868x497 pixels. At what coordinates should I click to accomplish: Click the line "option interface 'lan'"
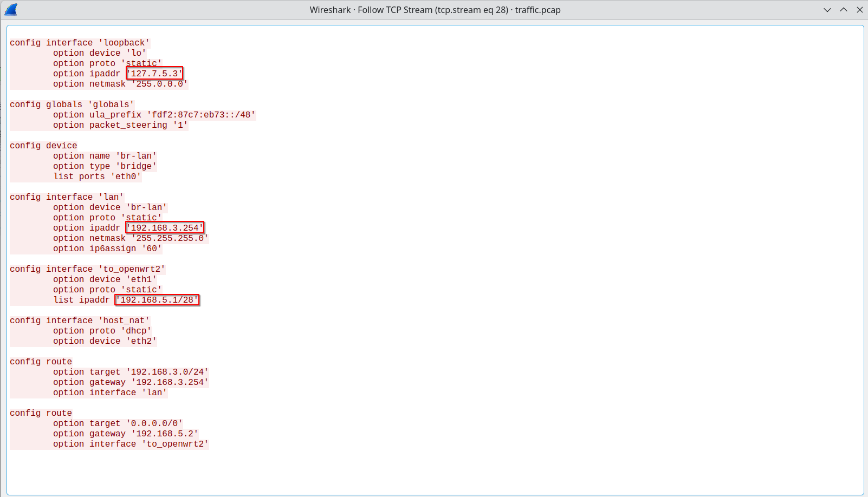coord(110,393)
